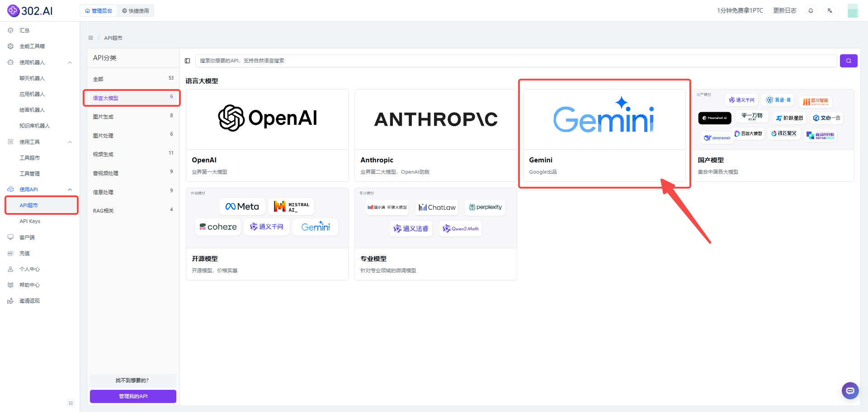
Task: Open the OpenAI API card
Action: 267,135
